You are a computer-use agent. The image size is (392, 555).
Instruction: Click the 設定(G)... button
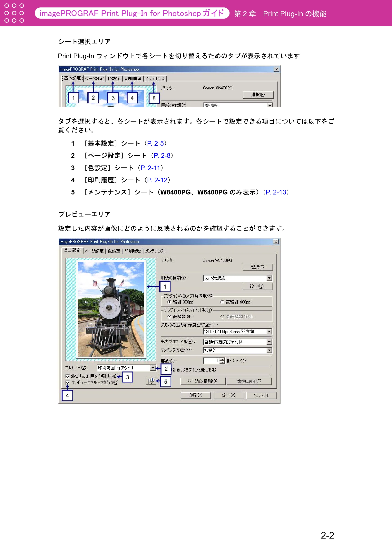click(258, 286)
